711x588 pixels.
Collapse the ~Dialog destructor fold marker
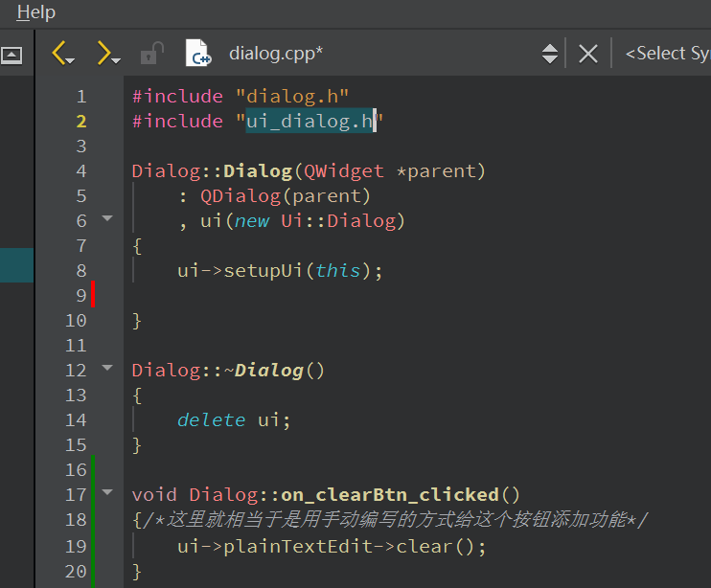point(107,369)
